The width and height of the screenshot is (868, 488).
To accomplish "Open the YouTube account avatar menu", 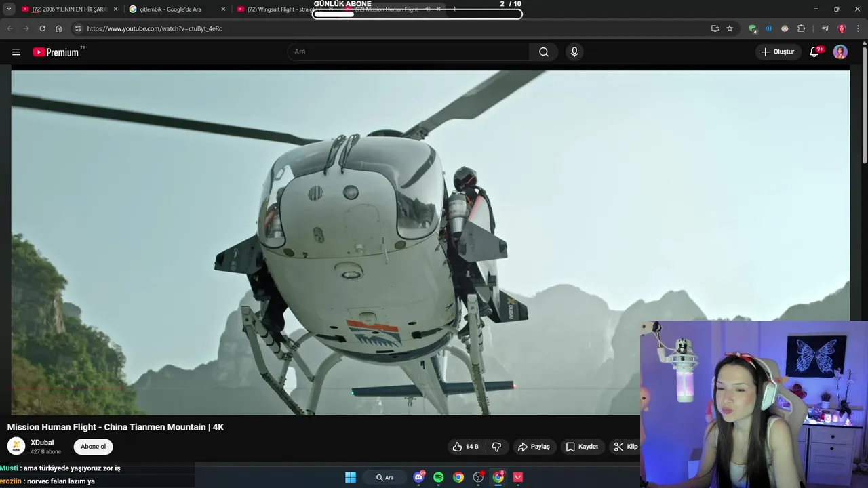I will 840,52.
